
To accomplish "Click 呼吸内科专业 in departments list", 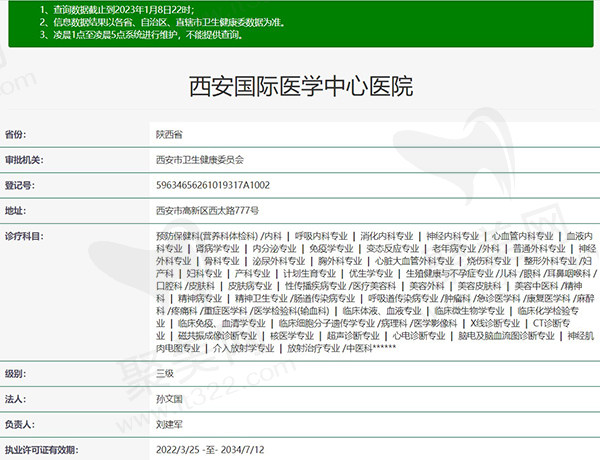I will [321, 236].
